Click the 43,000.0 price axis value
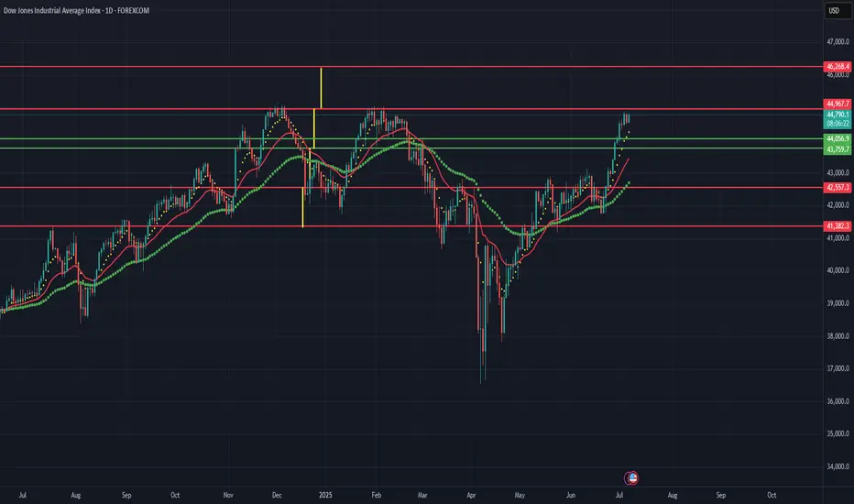This screenshot has height=504, width=854. point(838,172)
